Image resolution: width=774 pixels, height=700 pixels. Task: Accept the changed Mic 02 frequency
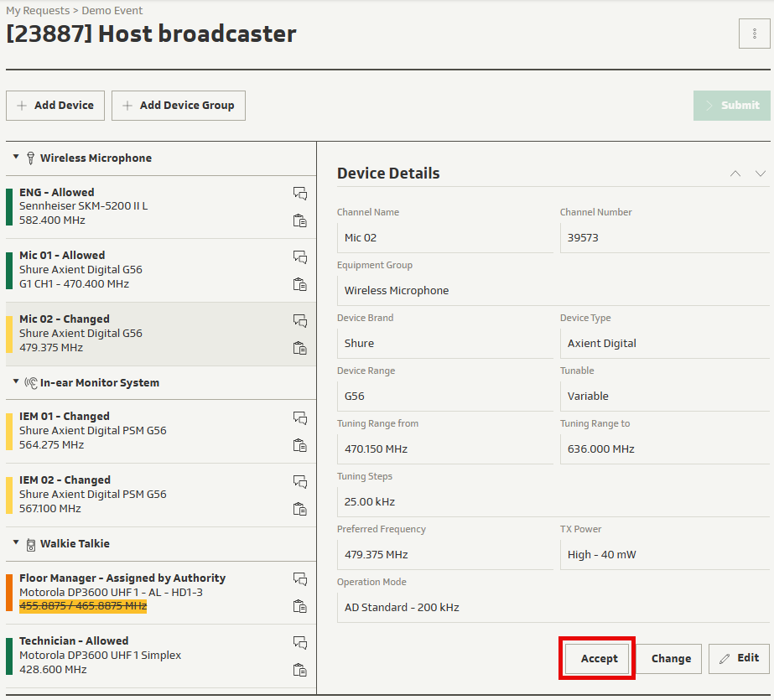point(599,658)
